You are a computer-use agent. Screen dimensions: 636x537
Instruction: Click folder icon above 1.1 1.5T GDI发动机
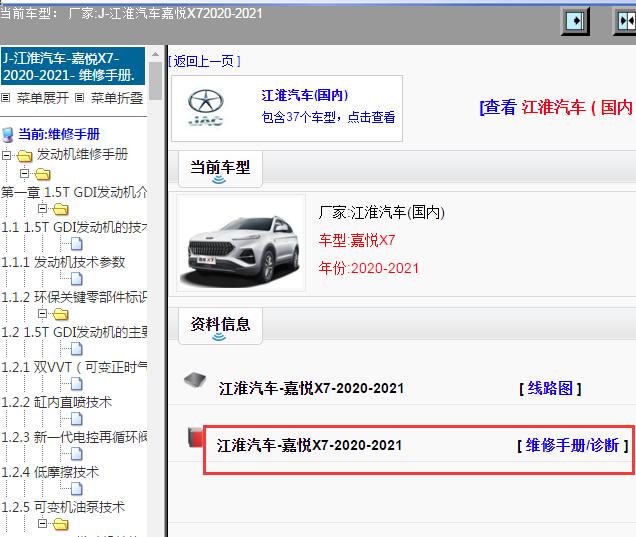[60, 209]
